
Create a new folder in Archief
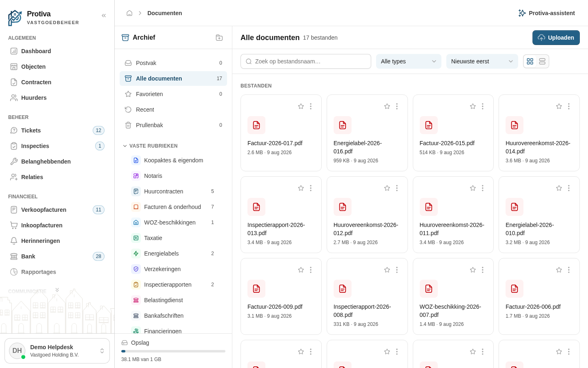pyautogui.click(x=219, y=38)
